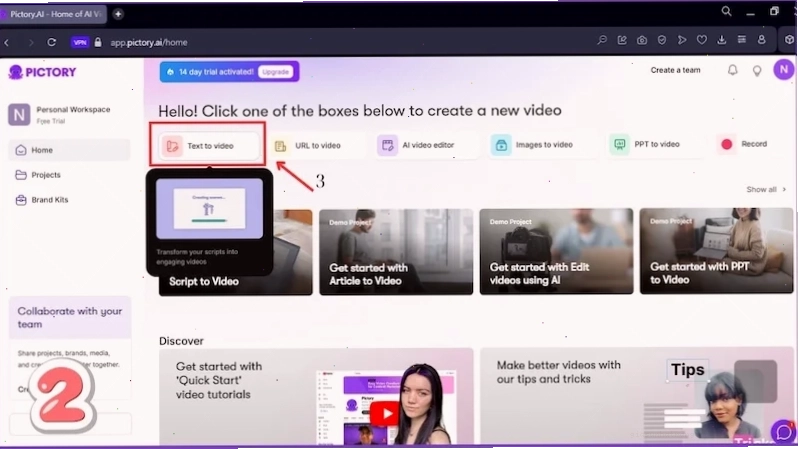
Task: Click the Upgrade button in trial banner
Action: click(275, 72)
